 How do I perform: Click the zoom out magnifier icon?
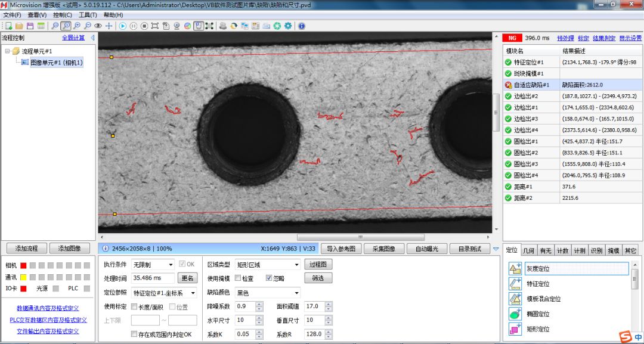tap(88, 26)
